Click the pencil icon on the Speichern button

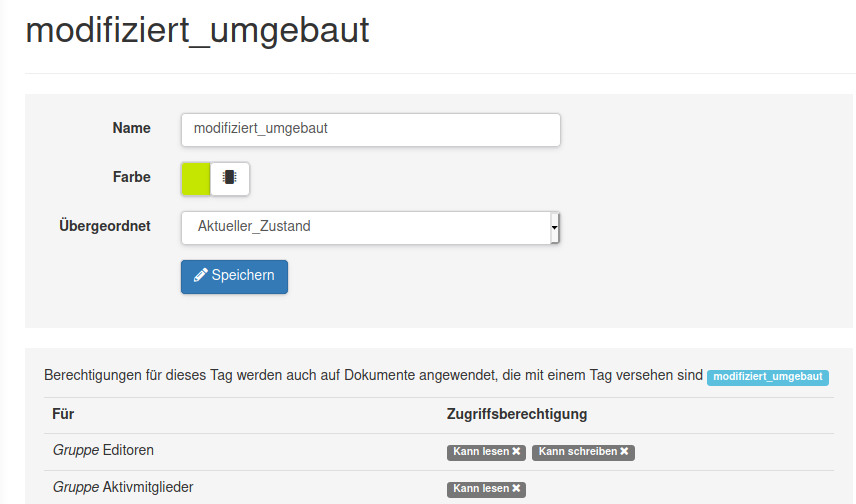pyautogui.click(x=200, y=275)
